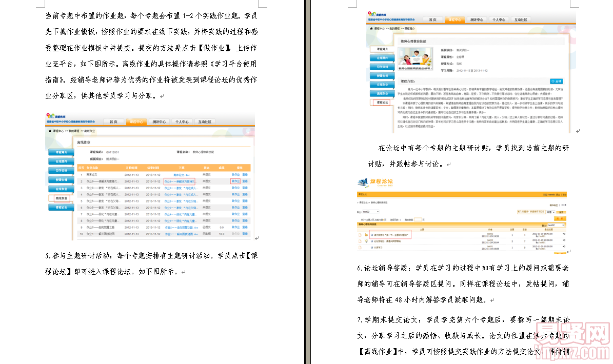This screenshot has height=364, width=613.
Task: Select the 互动社区 tab in the 离线作业 screenshot
Action: (x=205, y=122)
